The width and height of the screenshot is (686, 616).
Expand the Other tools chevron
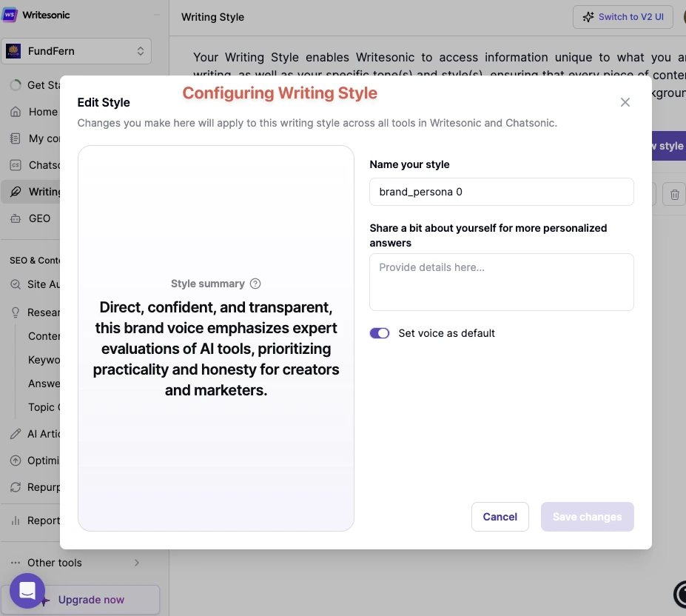point(136,563)
